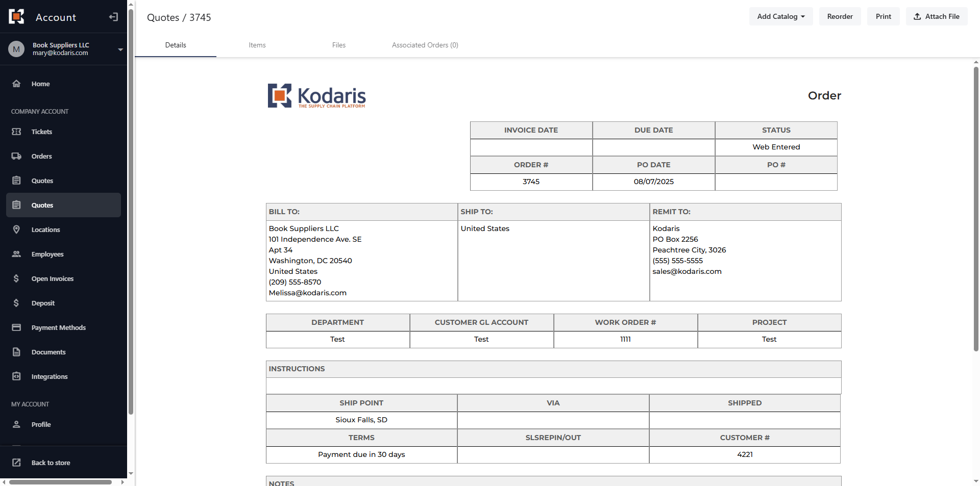
Task: Click the sidebar horizontal scrollbar
Action: point(60,482)
